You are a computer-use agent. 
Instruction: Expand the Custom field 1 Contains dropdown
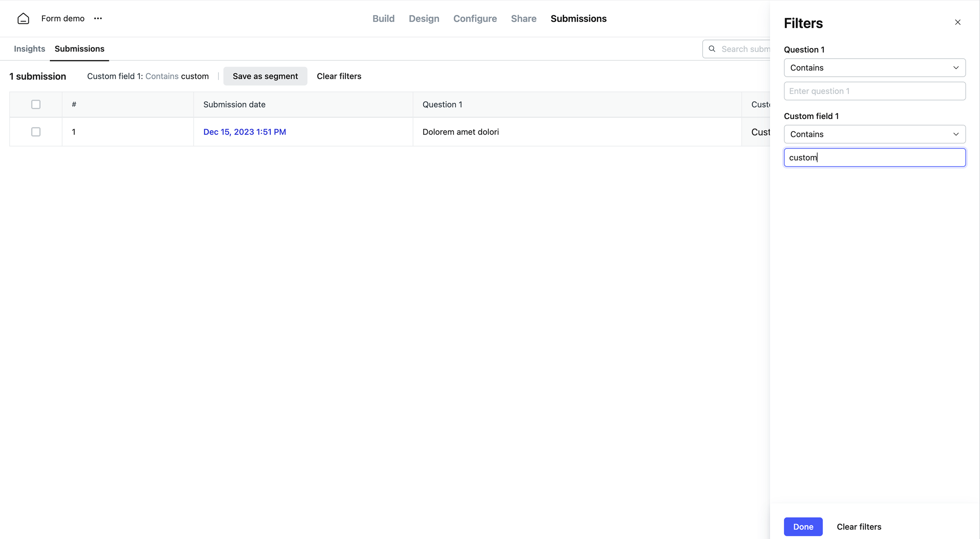(x=874, y=134)
